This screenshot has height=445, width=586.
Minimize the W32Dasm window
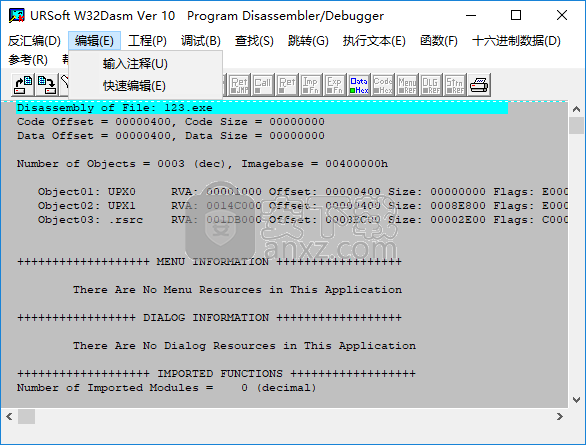point(471,15)
